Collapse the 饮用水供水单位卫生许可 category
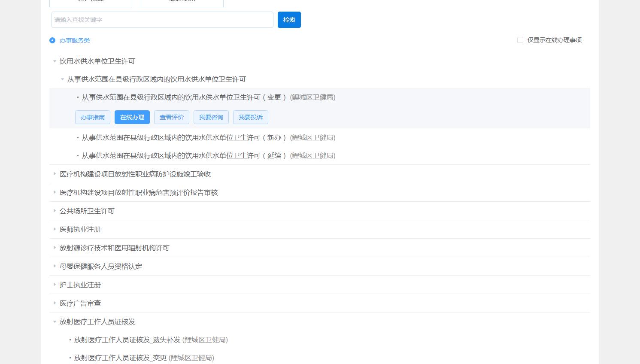The height and width of the screenshot is (364, 640). click(x=55, y=61)
